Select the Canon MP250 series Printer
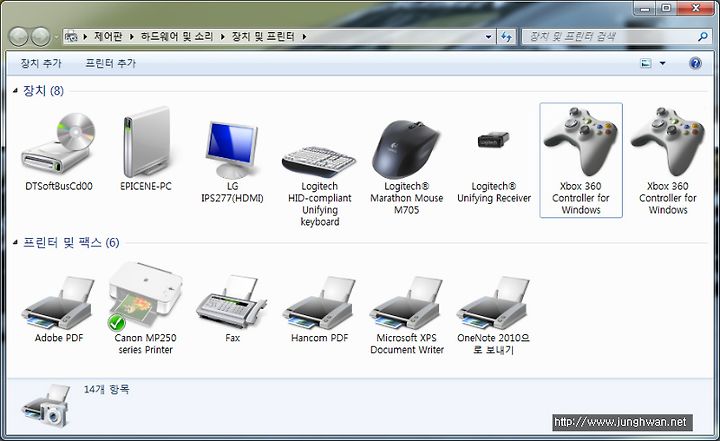 click(x=146, y=296)
